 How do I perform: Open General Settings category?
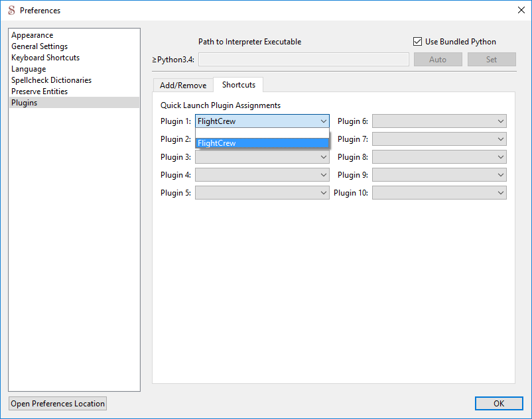[x=39, y=46]
